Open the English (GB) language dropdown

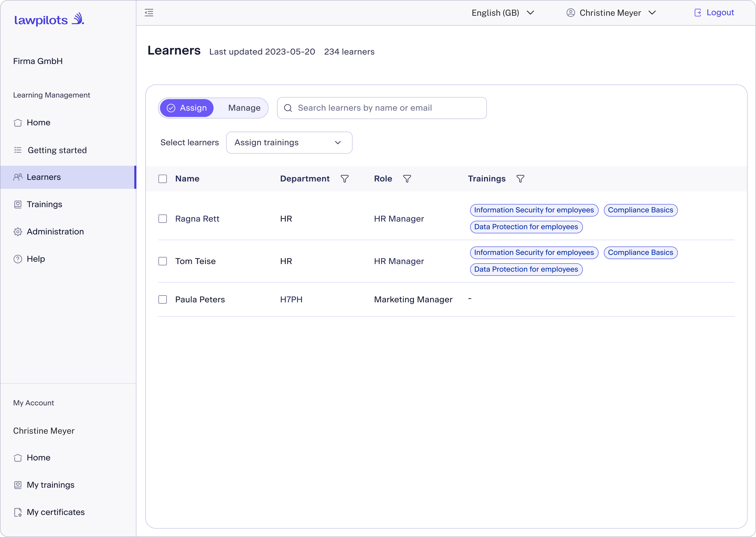[x=503, y=13]
